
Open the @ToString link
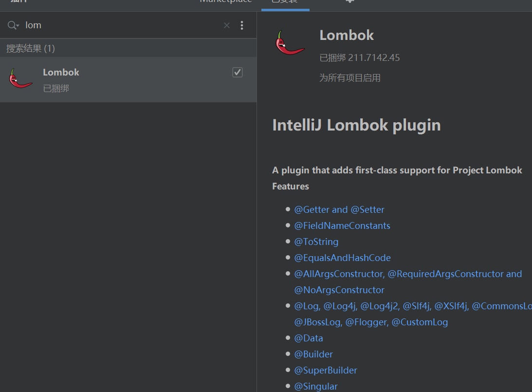click(316, 242)
